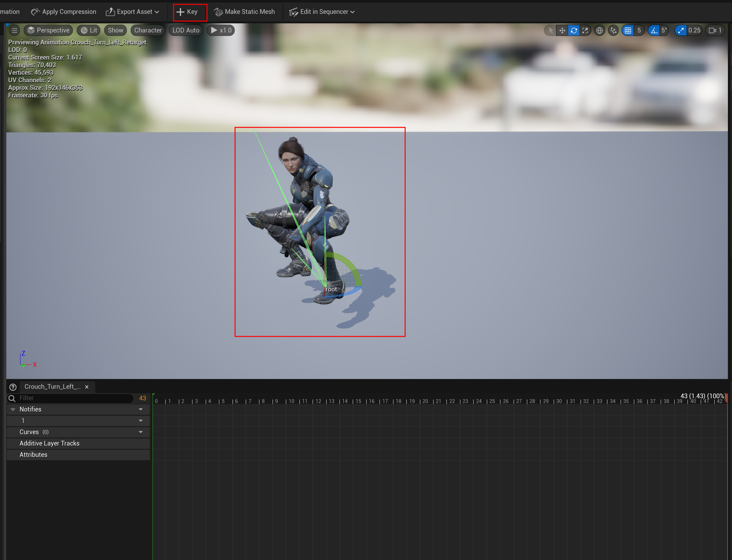732x560 pixels.
Task: Click the timeline help question mark icon
Action: coord(13,387)
